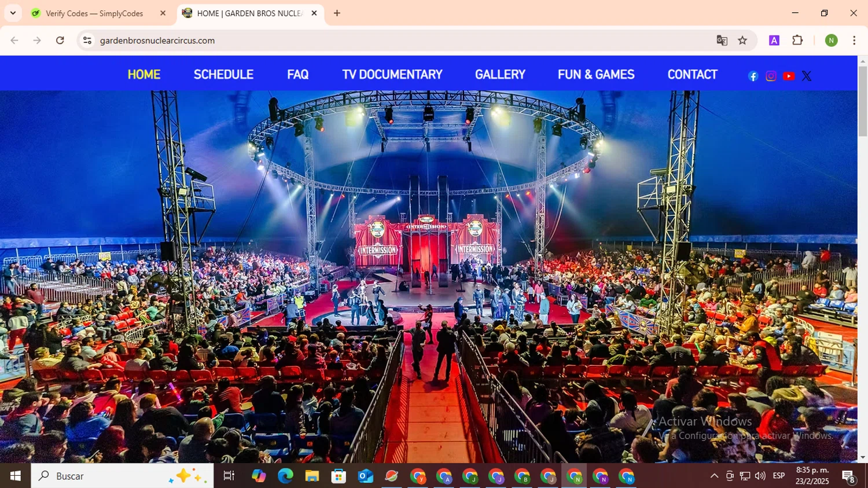This screenshot has height=488, width=868.
Task: Open volume control in tray
Action: click(x=760, y=476)
